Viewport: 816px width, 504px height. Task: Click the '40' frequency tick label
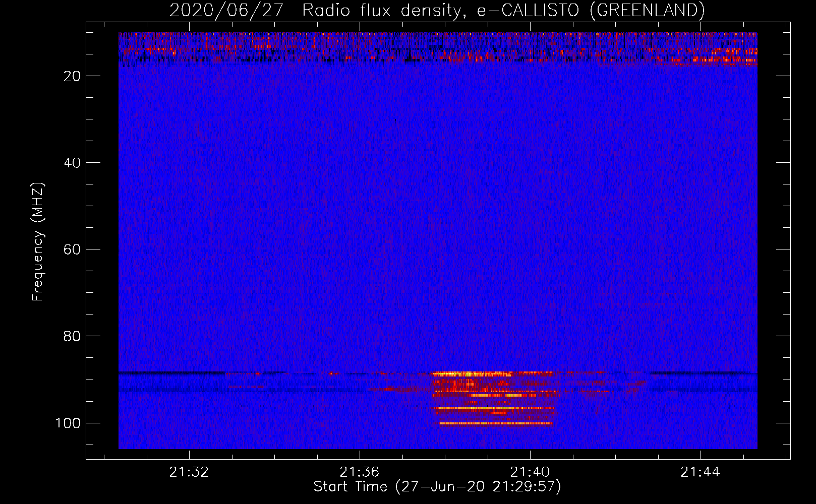pos(72,163)
